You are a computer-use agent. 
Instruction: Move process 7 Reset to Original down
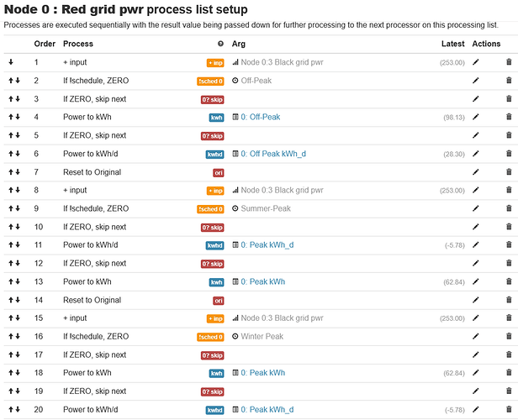18,171
